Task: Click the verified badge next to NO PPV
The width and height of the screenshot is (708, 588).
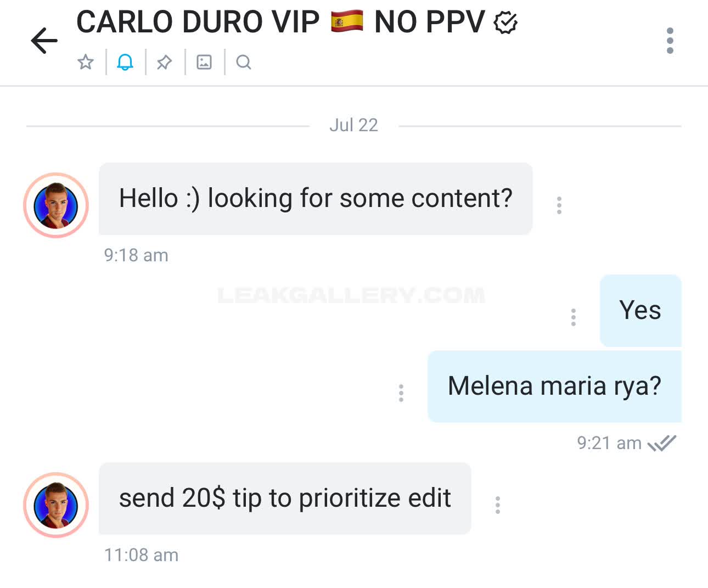Action: pos(505,23)
